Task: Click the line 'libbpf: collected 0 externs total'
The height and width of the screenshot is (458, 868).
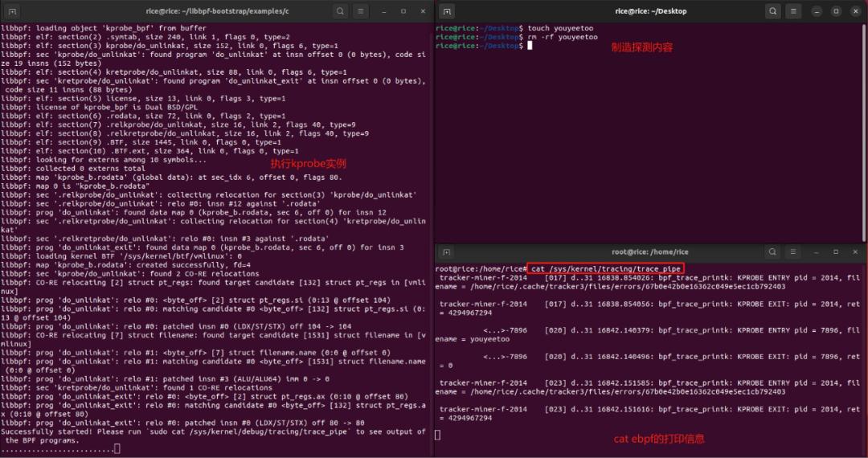Action: [73, 169]
